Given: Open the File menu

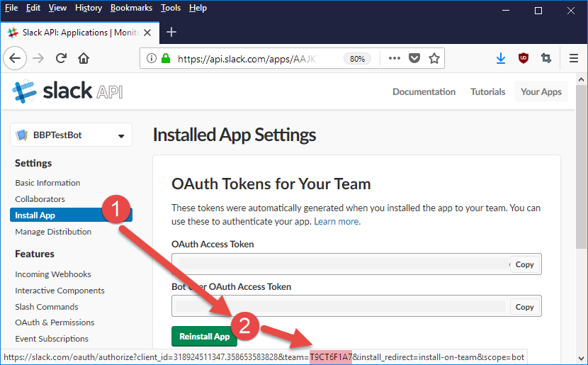Looking at the screenshot, I should [11, 8].
